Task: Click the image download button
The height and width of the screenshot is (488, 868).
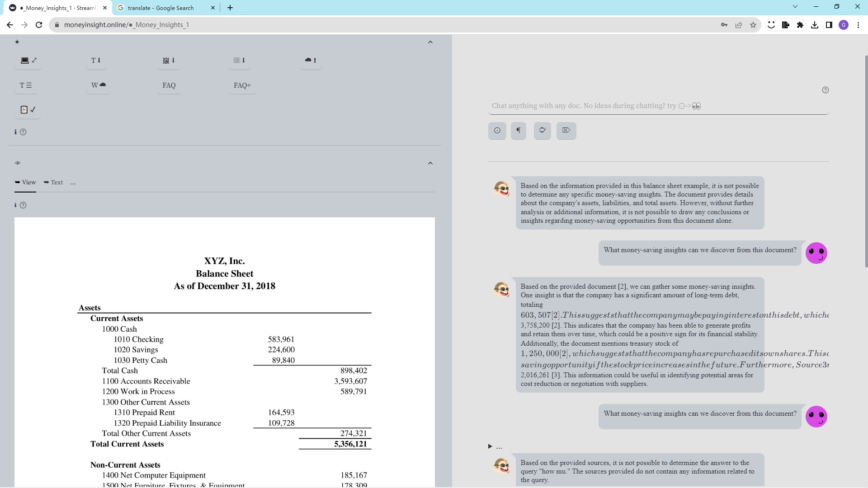Action: pyautogui.click(x=169, y=60)
